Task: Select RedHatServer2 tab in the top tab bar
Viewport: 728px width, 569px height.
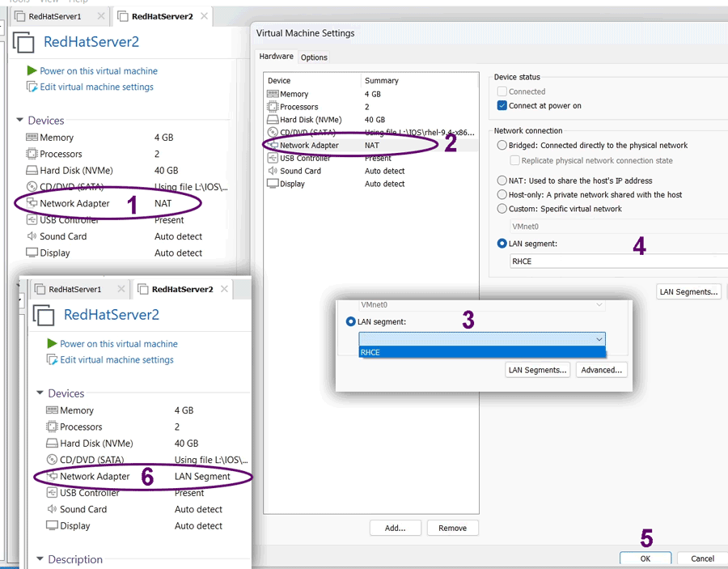Action: (x=162, y=16)
